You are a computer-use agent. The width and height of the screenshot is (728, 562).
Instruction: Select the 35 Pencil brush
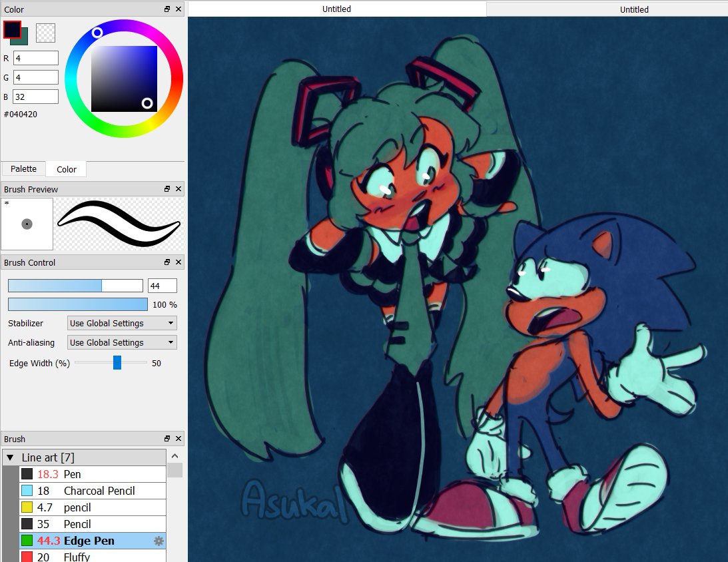93,525
